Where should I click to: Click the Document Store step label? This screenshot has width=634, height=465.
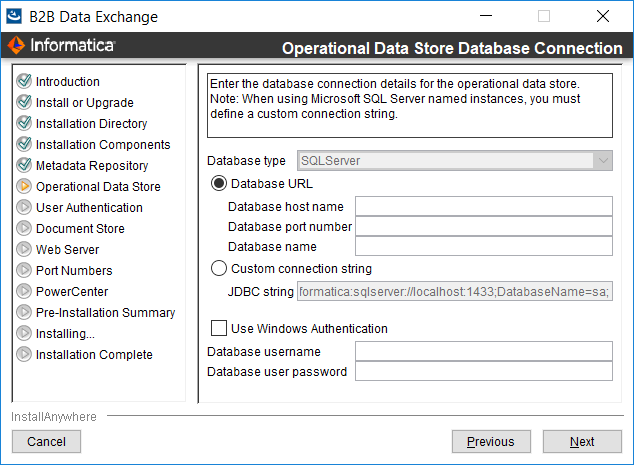click(80, 228)
